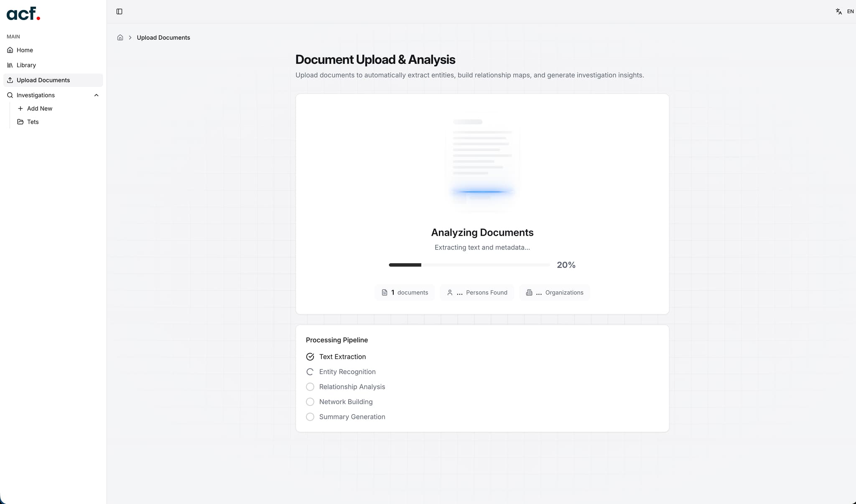This screenshot has height=504, width=856.
Task: Click Add New under Investigations
Action: click(x=40, y=108)
